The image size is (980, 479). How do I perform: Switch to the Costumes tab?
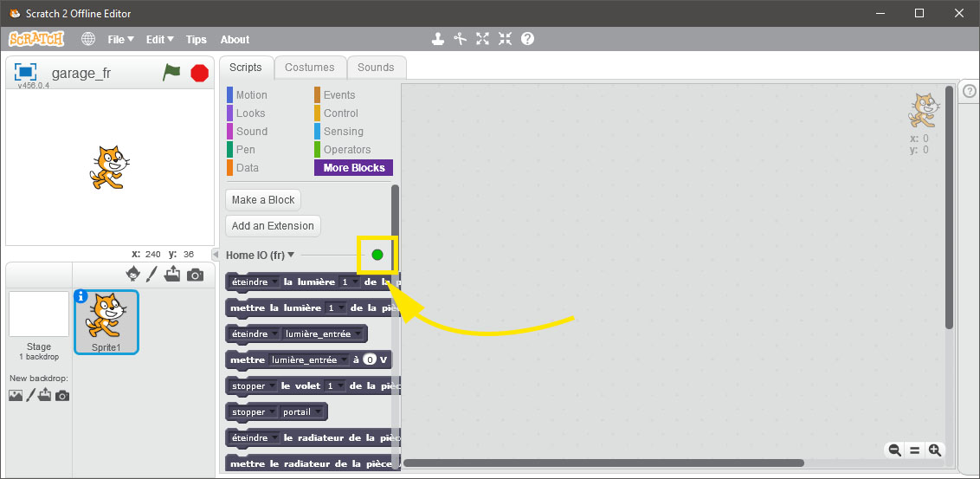309,68
